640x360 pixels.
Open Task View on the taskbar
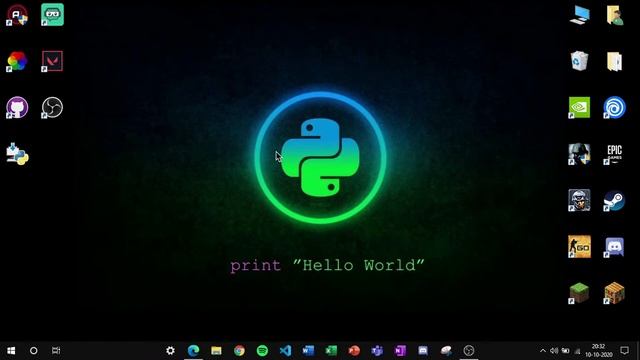point(56,351)
